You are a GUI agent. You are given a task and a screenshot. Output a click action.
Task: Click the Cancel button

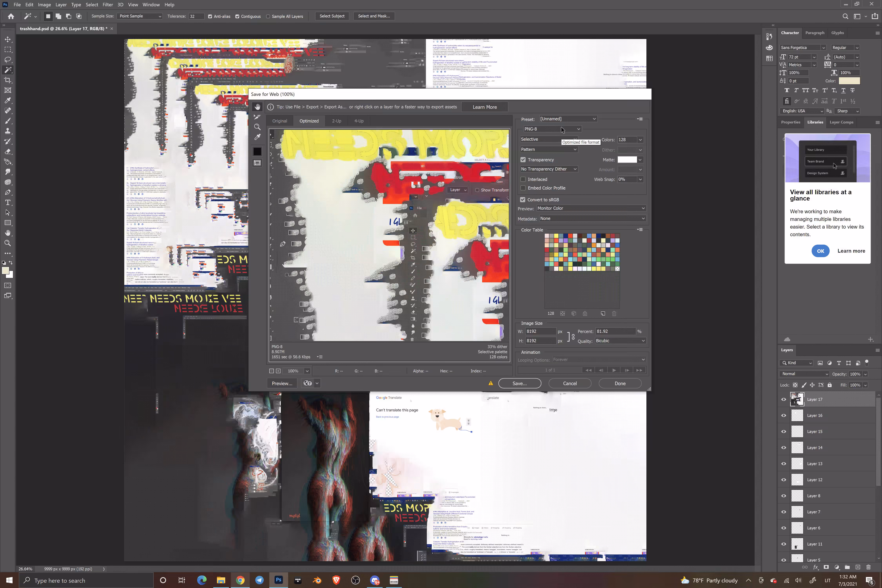(570, 383)
